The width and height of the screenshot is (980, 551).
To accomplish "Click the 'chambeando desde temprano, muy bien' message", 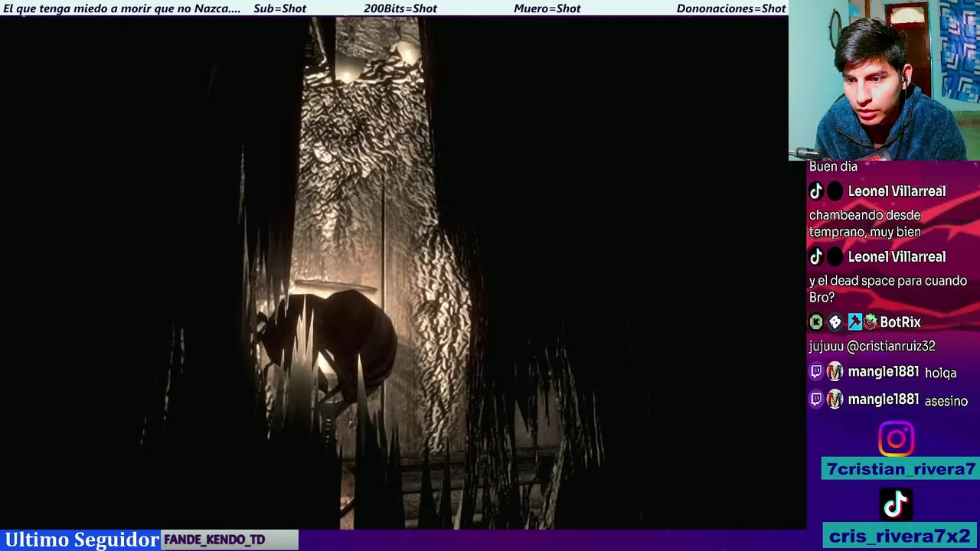I will pos(865,223).
